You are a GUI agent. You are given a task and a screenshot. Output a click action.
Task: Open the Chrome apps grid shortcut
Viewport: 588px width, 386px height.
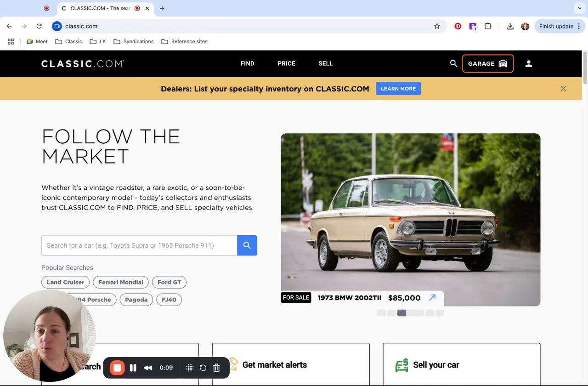11,41
